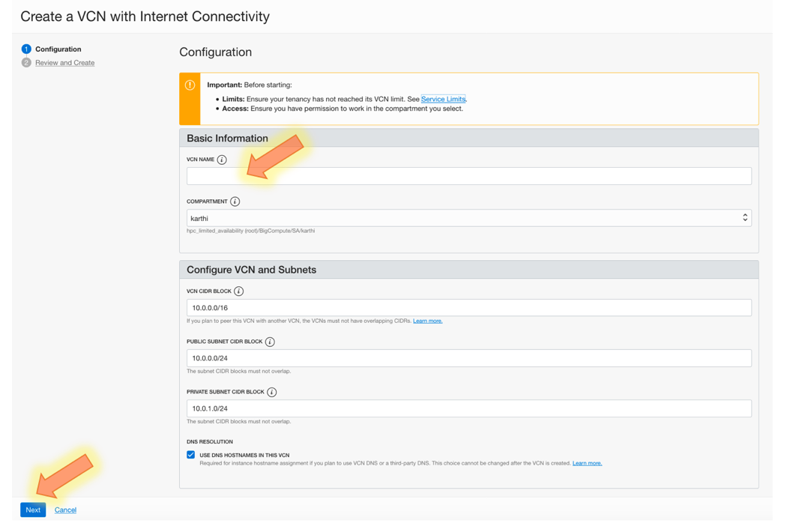Uncheck Use DNS Hostnames in this VCN
The image size is (787, 532).
click(x=190, y=454)
